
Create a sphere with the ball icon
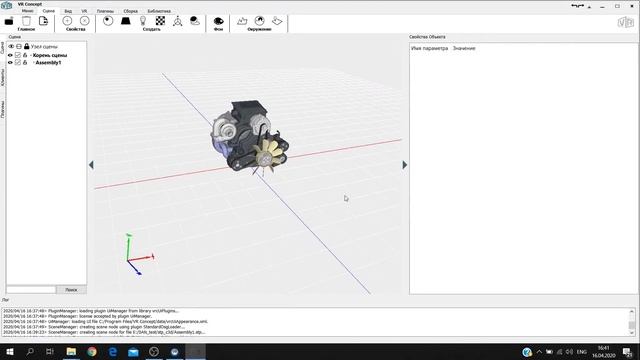pyautogui.click(x=108, y=21)
